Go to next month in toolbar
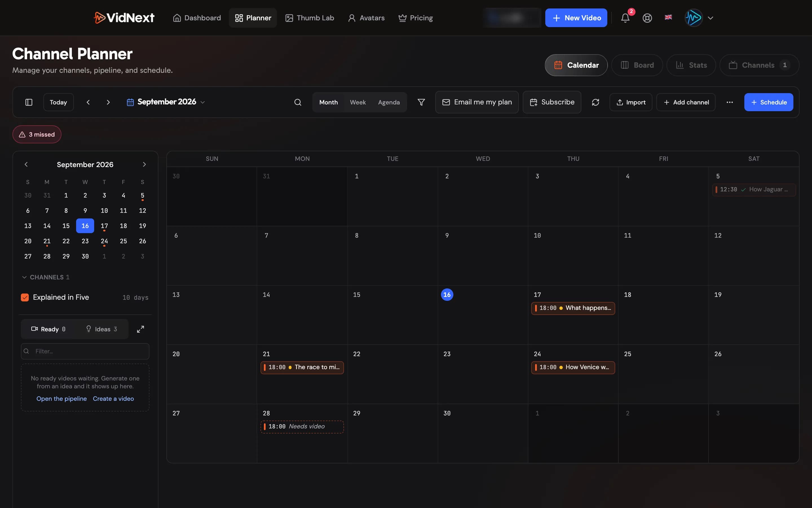The height and width of the screenshot is (508, 812). click(x=108, y=102)
